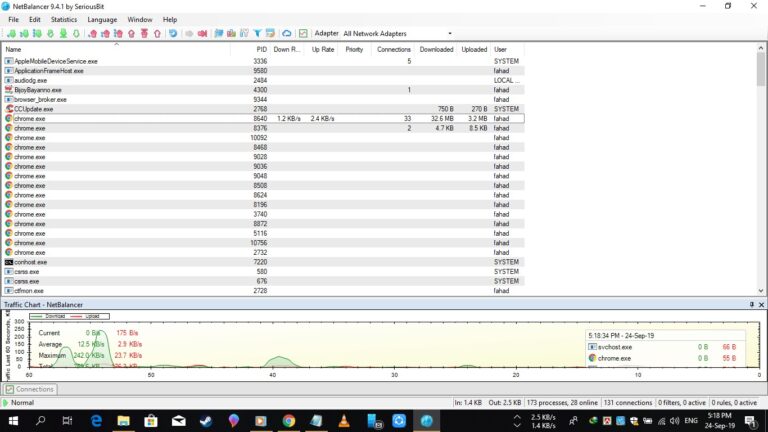The height and width of the screenshot is (432, 768).
Task: Click svchost.exe in the chart tooltip
Action: [x=615, y=347]
